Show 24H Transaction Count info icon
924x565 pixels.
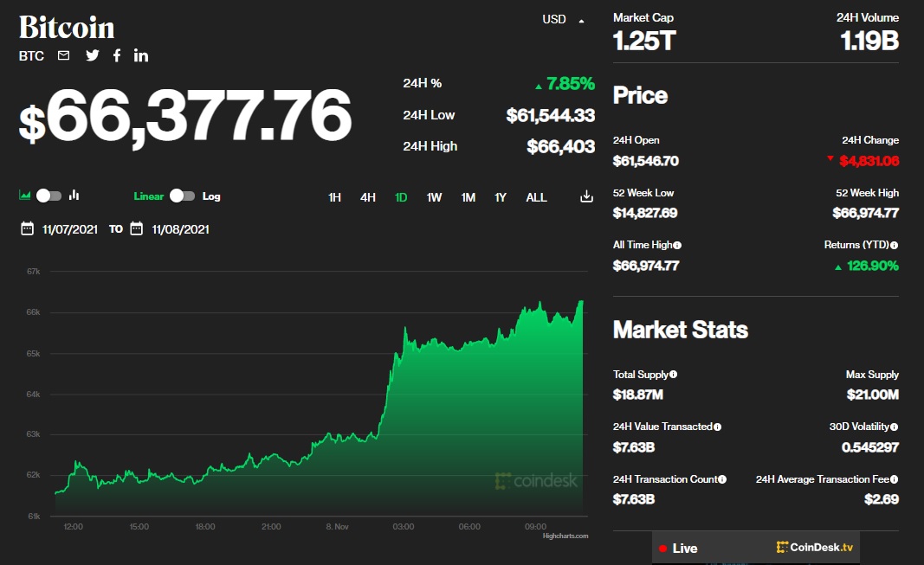[722, 479]
